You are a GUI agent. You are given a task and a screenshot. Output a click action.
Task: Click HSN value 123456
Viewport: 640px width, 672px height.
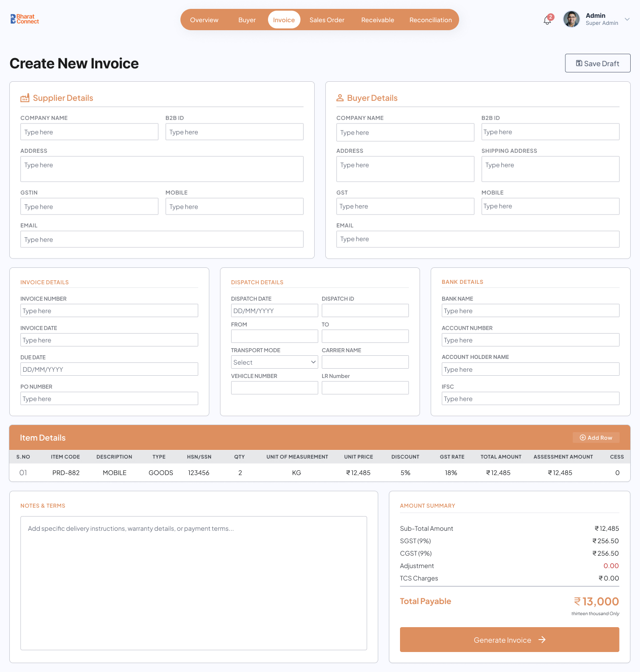click(199, 473)
